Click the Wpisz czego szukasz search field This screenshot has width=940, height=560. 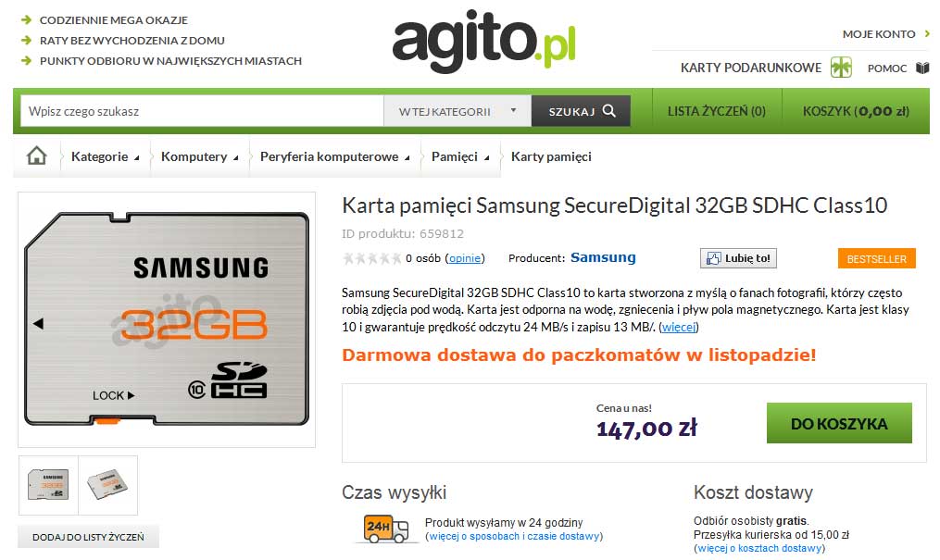tap(202, 111)
